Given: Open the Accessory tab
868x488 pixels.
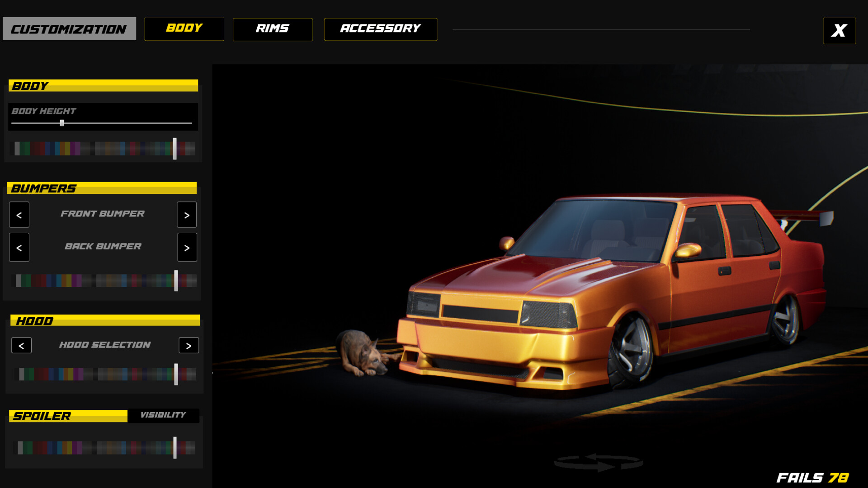Looking at the screenshot, I should pos(380,29).
